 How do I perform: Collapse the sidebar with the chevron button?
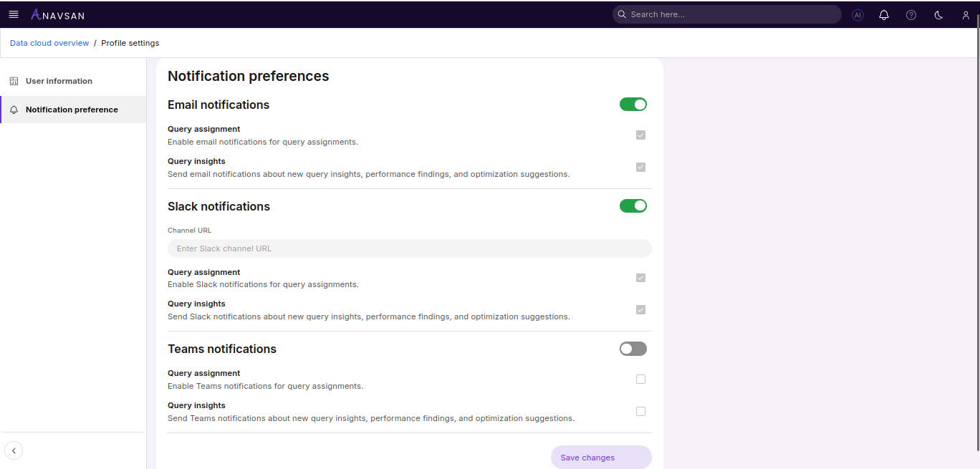coord(14,450)
